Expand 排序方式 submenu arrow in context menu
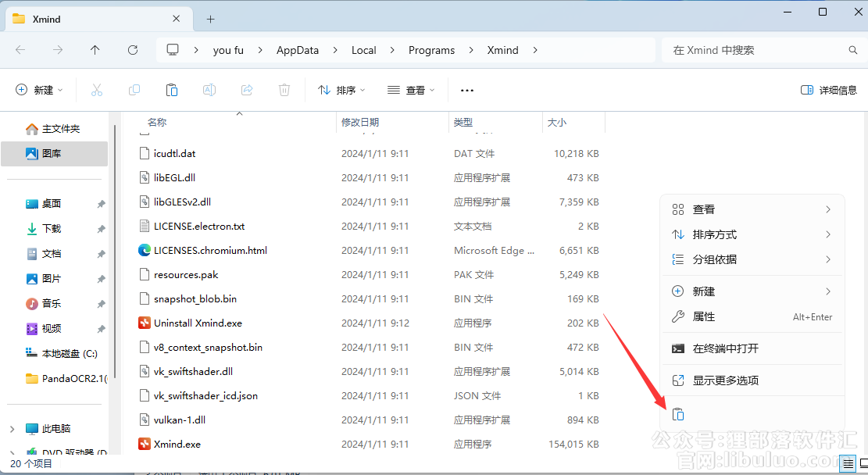 [x=828, y=234]
